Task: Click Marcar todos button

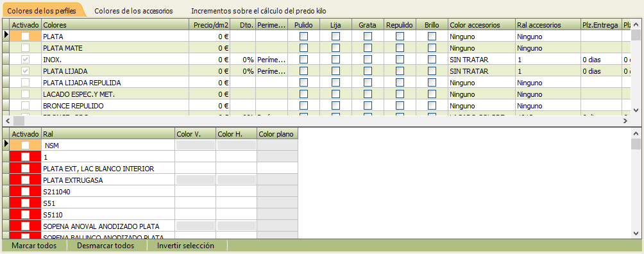Action: (x=34, y=246)
